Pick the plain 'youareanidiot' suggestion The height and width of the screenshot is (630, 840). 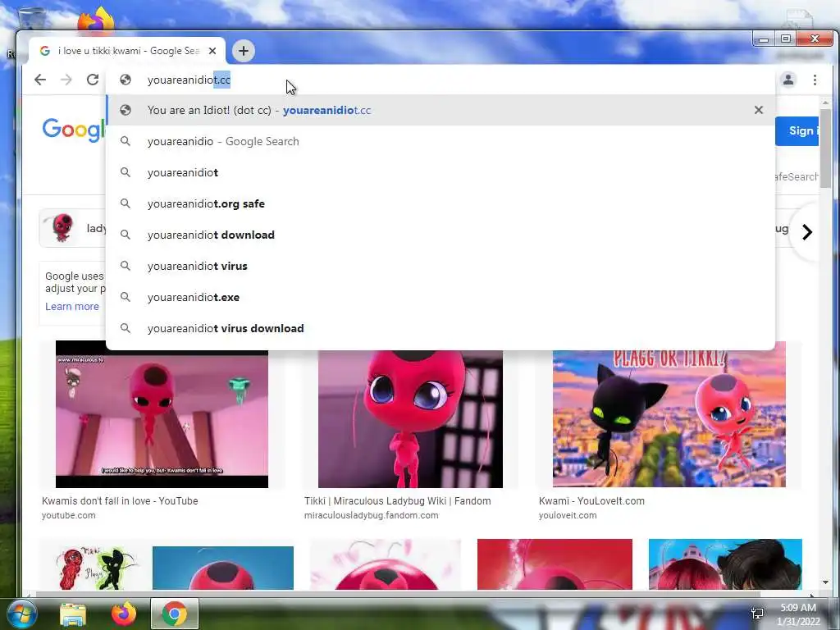click(441, 172)
